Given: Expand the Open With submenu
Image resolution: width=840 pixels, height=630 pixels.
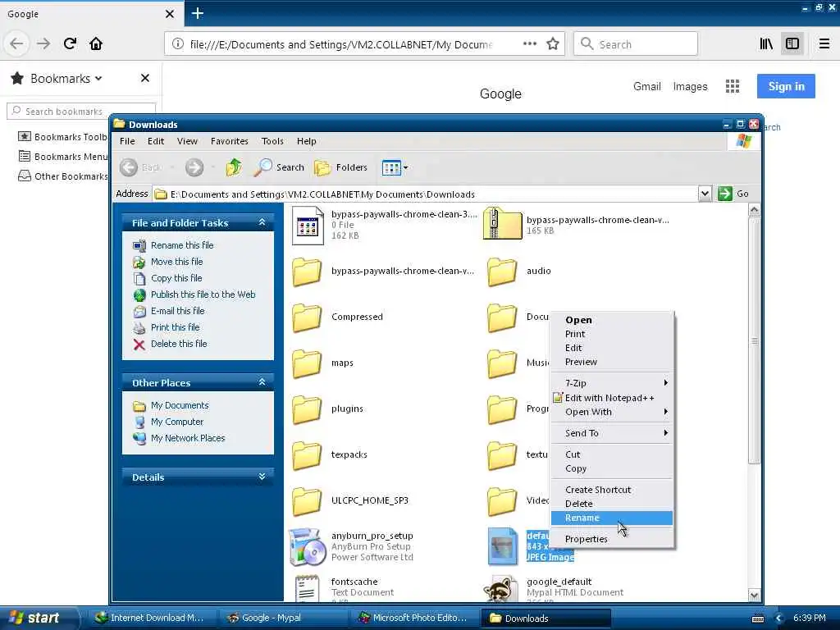Looking at the screenshot, I should pos(612,412).
